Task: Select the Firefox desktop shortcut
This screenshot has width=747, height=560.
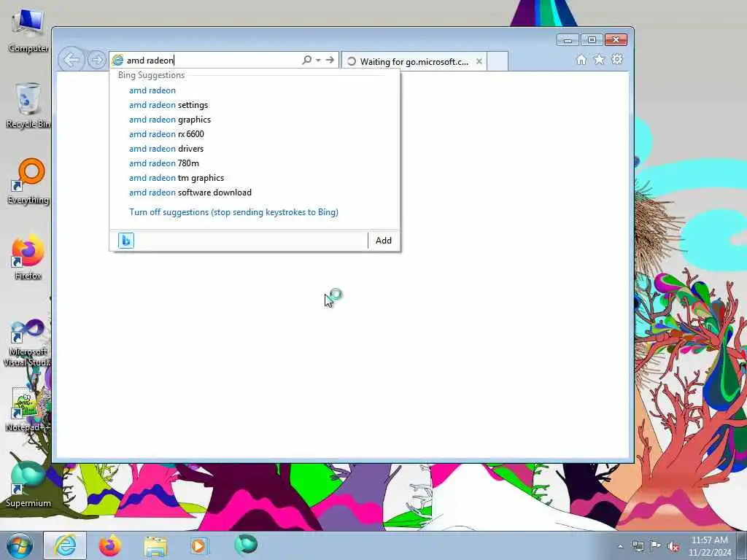Action: 28,257
